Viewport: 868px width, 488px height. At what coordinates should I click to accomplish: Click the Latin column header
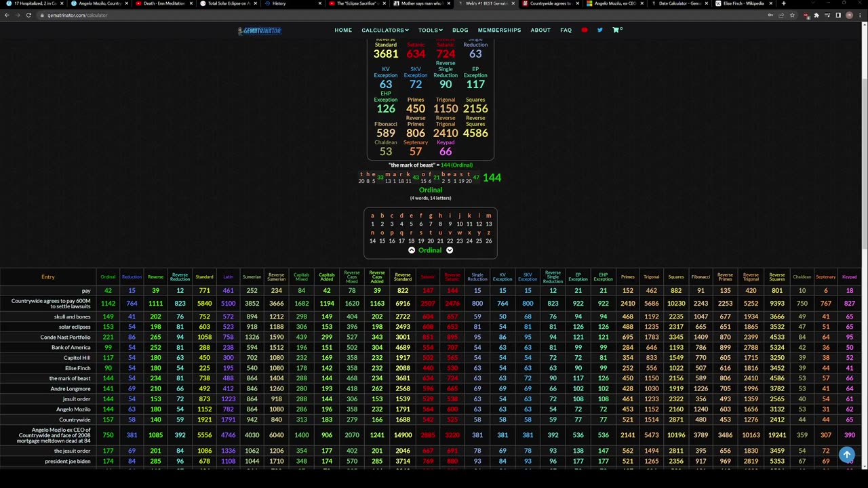(x=228, y=277)
